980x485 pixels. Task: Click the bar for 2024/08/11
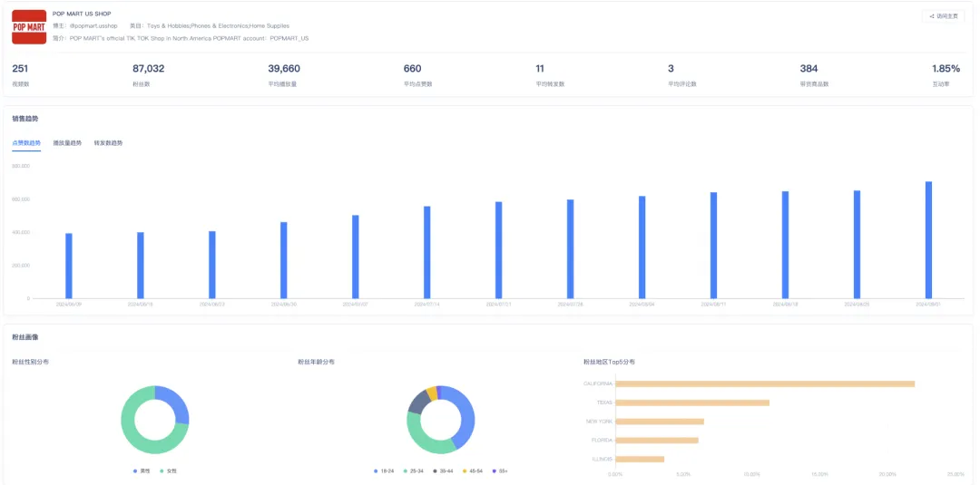714,246
